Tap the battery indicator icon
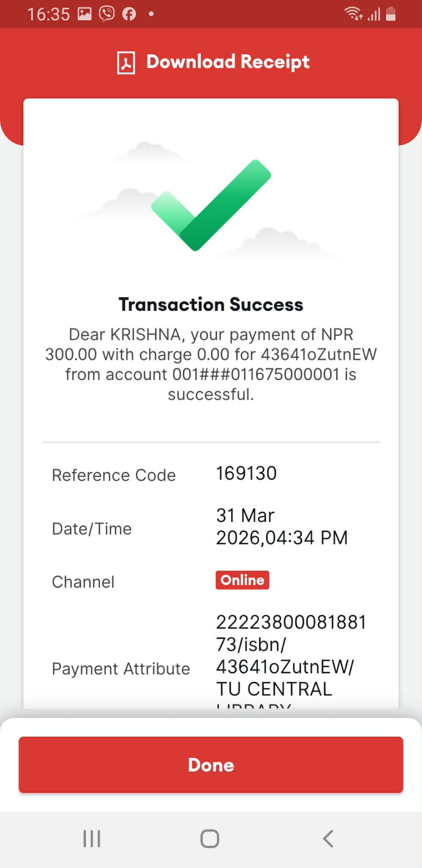 point(391,14)
